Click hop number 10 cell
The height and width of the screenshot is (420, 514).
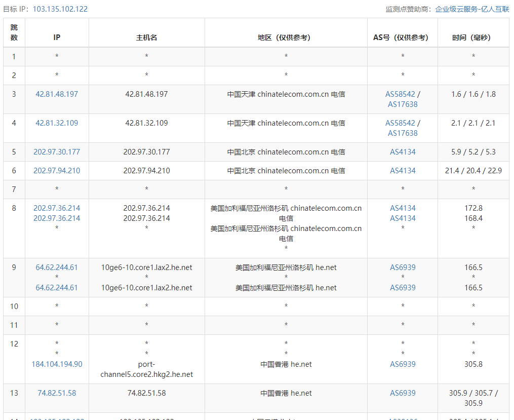(x=14, y=307)
